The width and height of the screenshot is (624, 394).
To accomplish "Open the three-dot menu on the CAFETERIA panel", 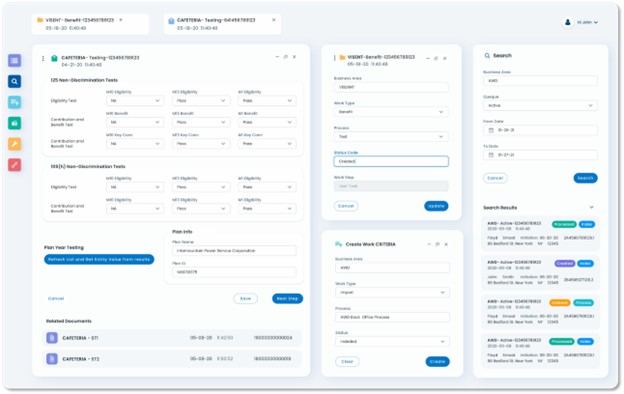I will [43, 59].
